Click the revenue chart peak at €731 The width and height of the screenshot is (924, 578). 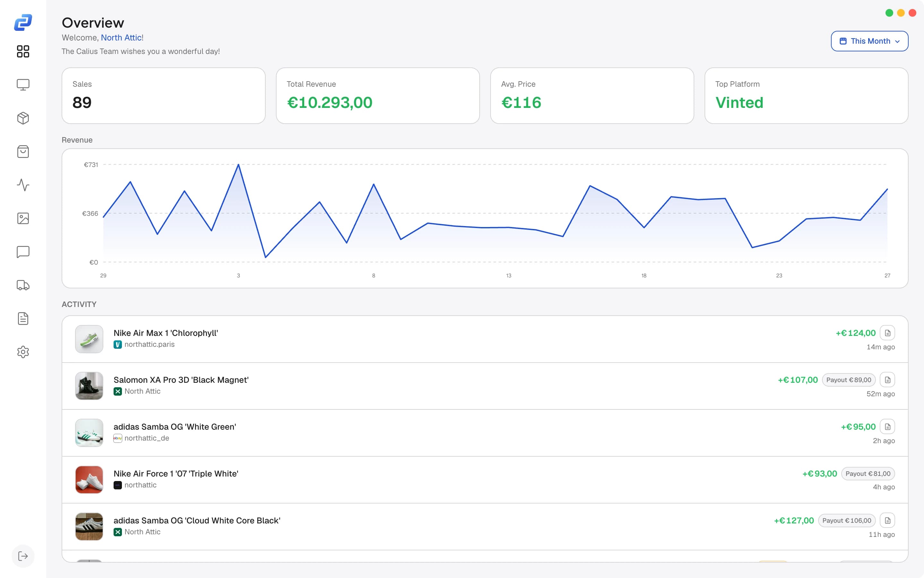(x=238, y=164)
